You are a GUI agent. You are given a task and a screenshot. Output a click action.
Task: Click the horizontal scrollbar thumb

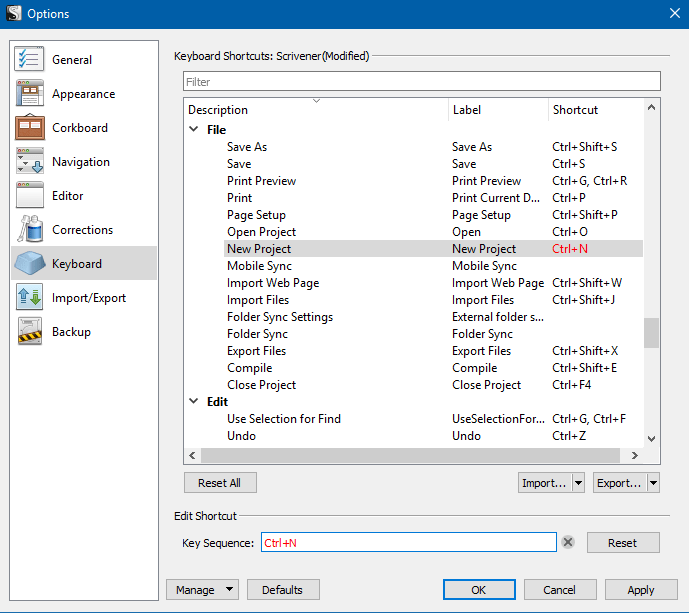(410, 455)
